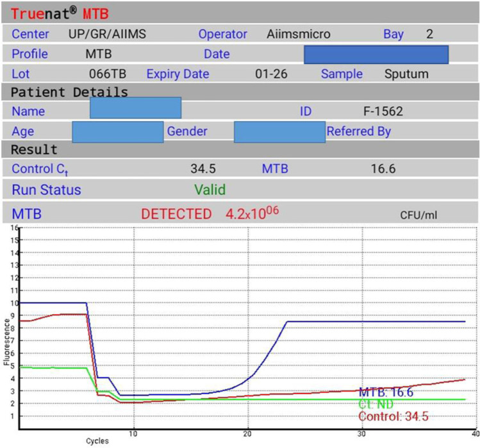The height and width of the screenshot is (448, 480).
Task: Click the Result section header
Action: click(34, 149)
